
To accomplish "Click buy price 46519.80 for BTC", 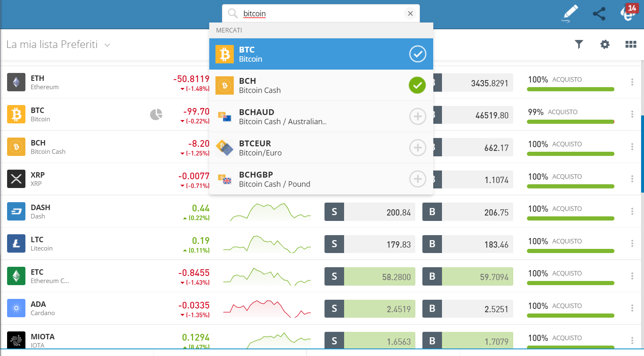I will point(477,115).
